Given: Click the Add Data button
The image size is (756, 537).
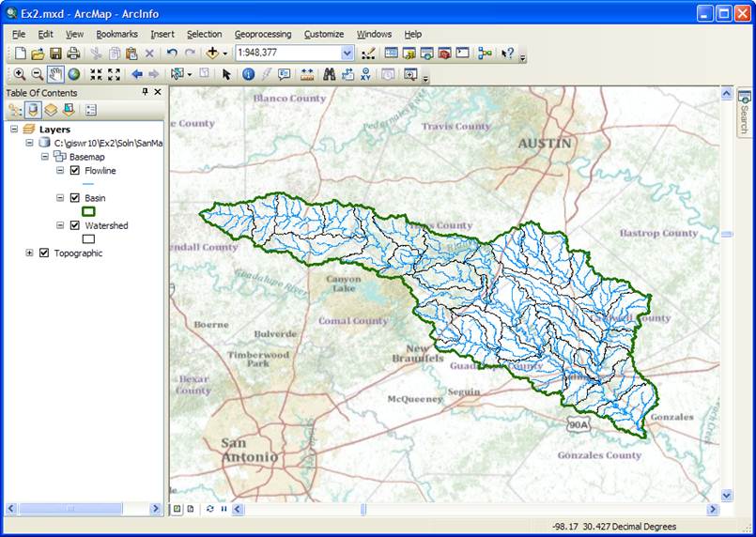Looking at the screenshot, I should click(212, 54).
